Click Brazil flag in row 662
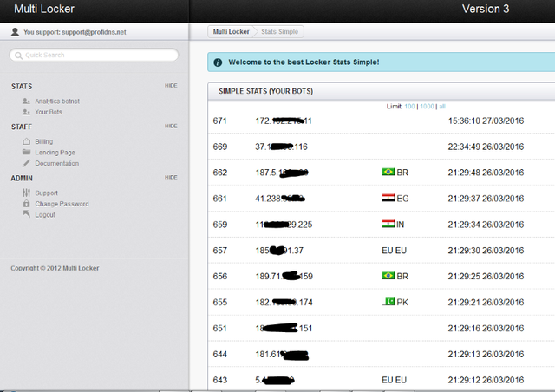The width and height of the screenshot is (555, 392). (388, 172)
